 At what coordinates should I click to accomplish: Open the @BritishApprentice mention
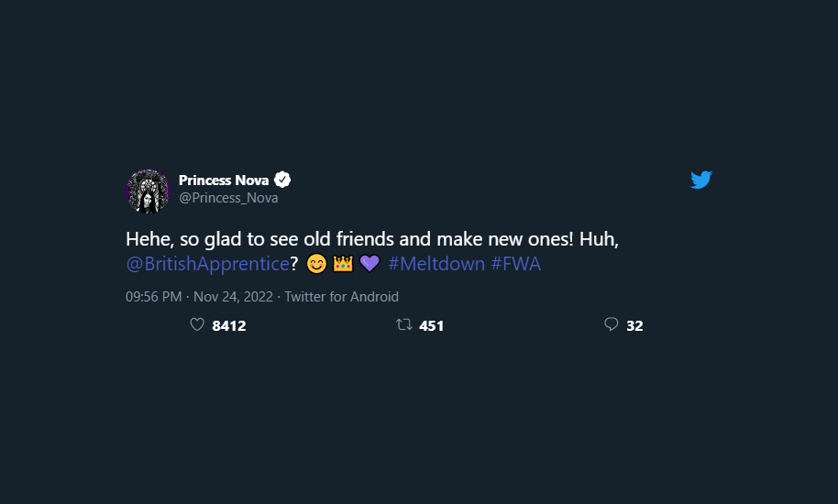207,265
